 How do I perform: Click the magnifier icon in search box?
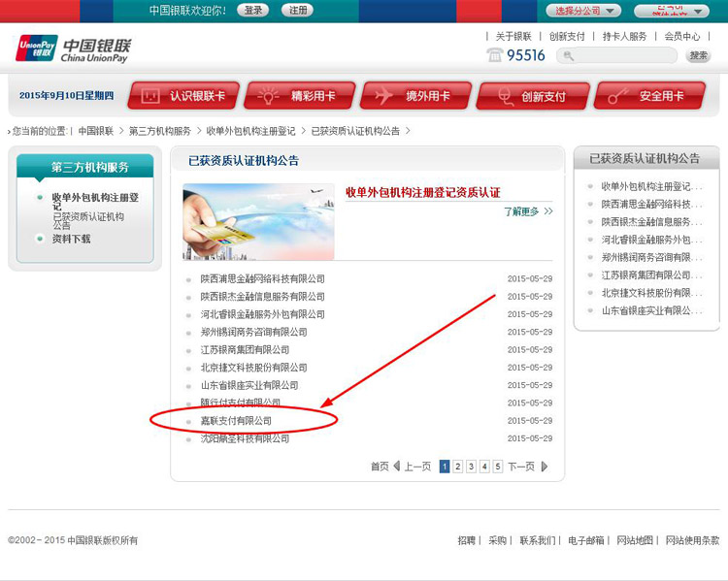tap(568, 56)
